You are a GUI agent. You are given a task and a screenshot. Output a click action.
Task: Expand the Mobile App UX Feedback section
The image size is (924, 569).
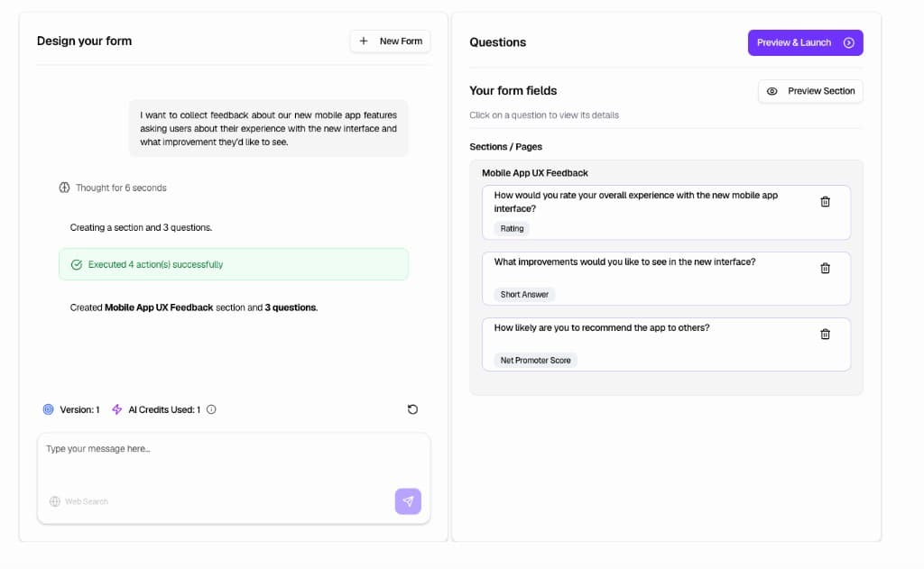pyautogui.click(x=534, y=172)
